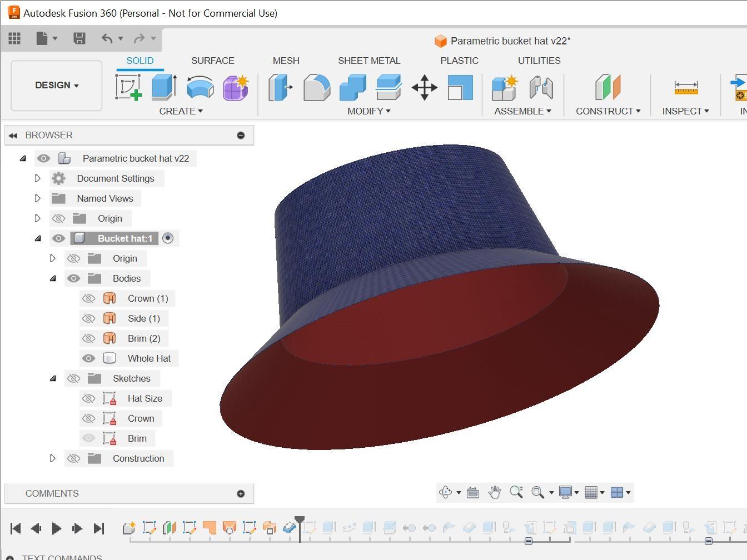Open the Press Pull tool
The width and height of the screenshot is (747, 560).
pos(280,88)
